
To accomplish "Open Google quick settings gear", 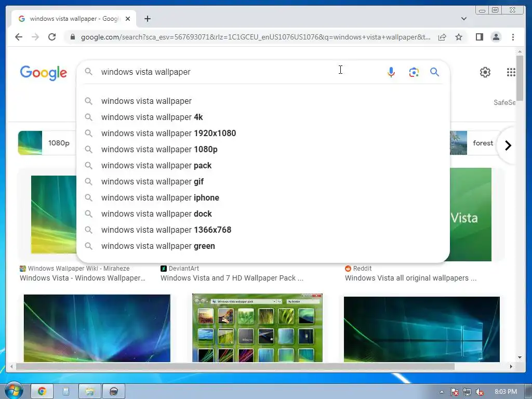I will click(x=485, y=72).
